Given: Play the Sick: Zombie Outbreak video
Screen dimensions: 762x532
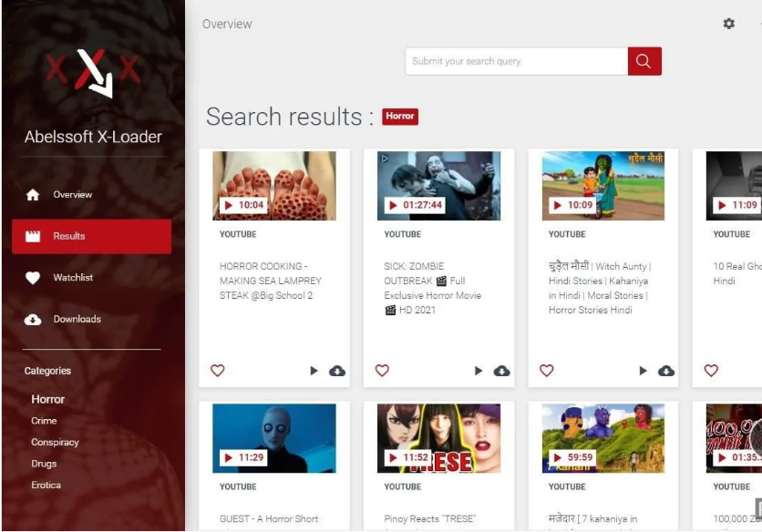Looking at the screenshot, I should click(479, 371).
